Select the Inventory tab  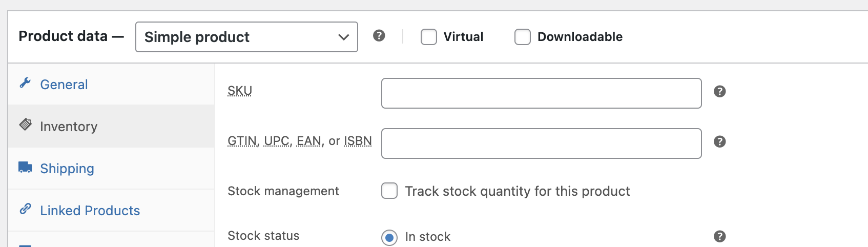click(x=69, y=127)
